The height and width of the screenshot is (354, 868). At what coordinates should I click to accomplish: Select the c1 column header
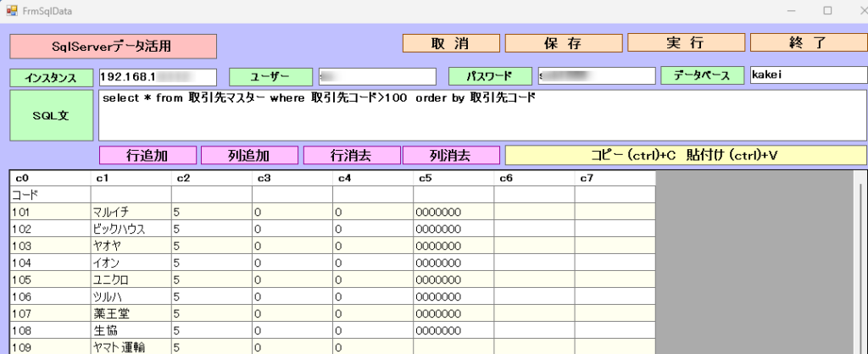click(x=131, y=179)
